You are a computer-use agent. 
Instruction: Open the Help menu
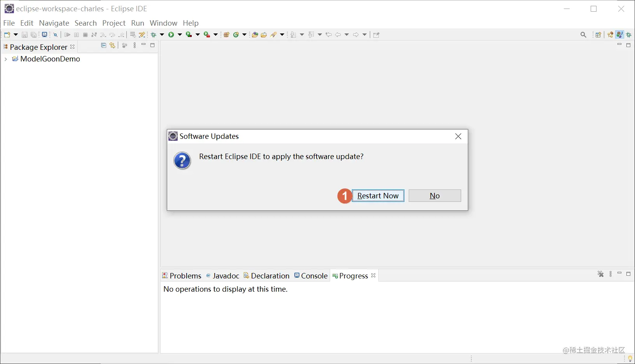(191, 23)
